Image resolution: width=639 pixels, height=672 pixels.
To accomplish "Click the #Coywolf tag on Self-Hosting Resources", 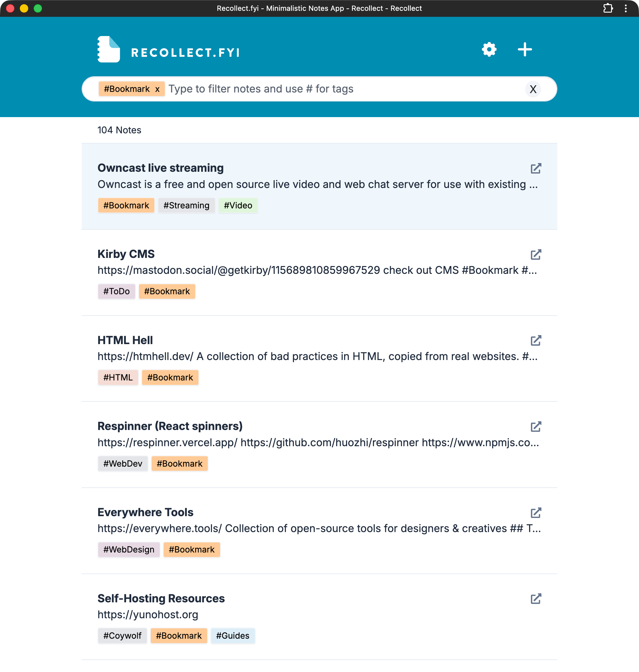I will pos(122,636).
